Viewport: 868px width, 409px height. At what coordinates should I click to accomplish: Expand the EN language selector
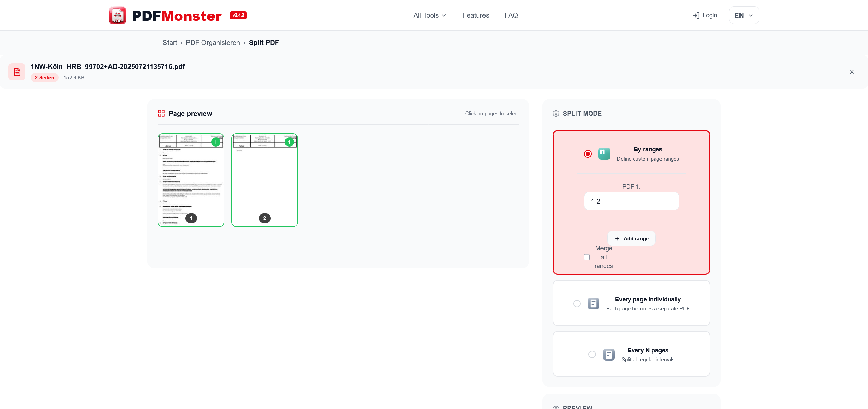(744, 15)
